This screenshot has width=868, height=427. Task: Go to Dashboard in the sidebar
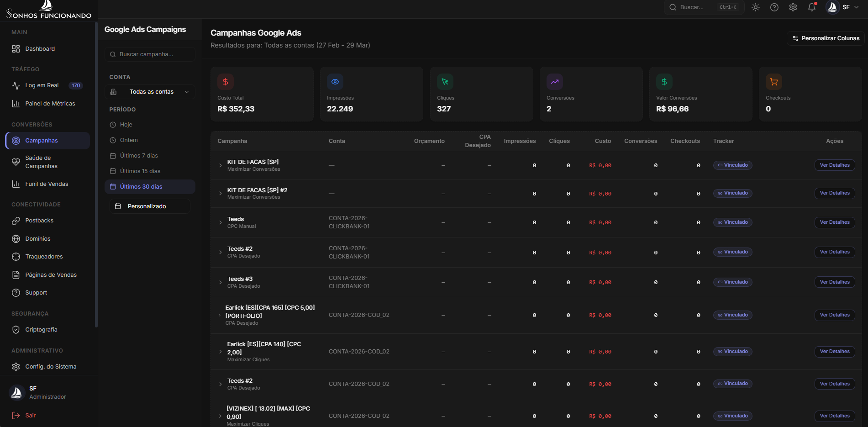pyautogui.click(x=47, y=49)
